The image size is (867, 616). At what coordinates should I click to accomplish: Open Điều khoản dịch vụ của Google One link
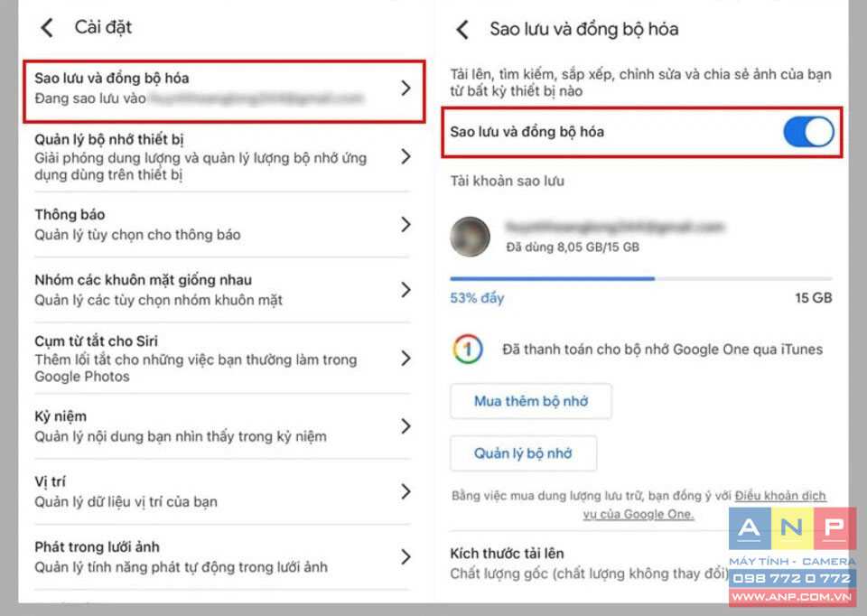(704, 505)
